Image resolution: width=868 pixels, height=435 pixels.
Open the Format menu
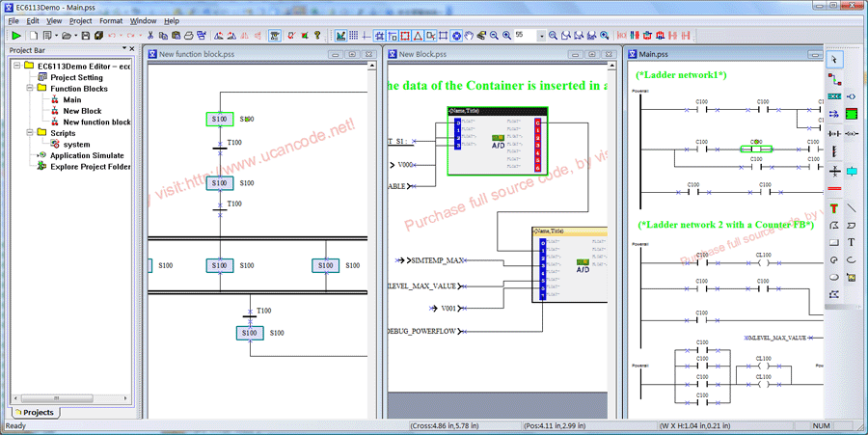click(111, 20)
